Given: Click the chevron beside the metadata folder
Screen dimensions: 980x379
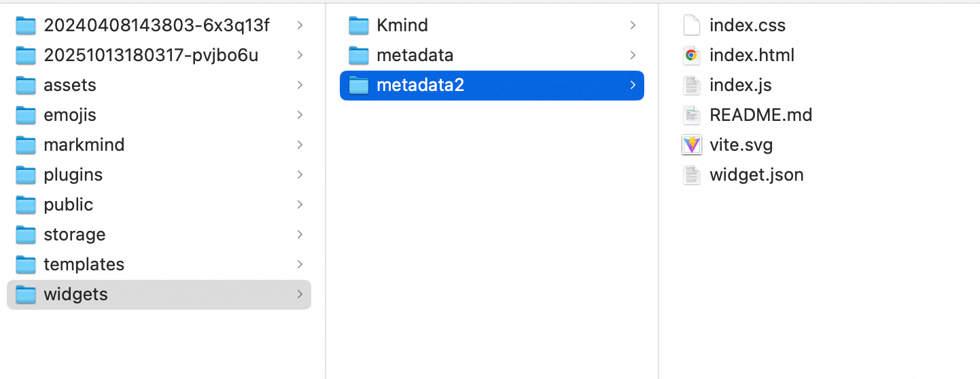Looking at the screenshot, I should click(x=633, y=56).
